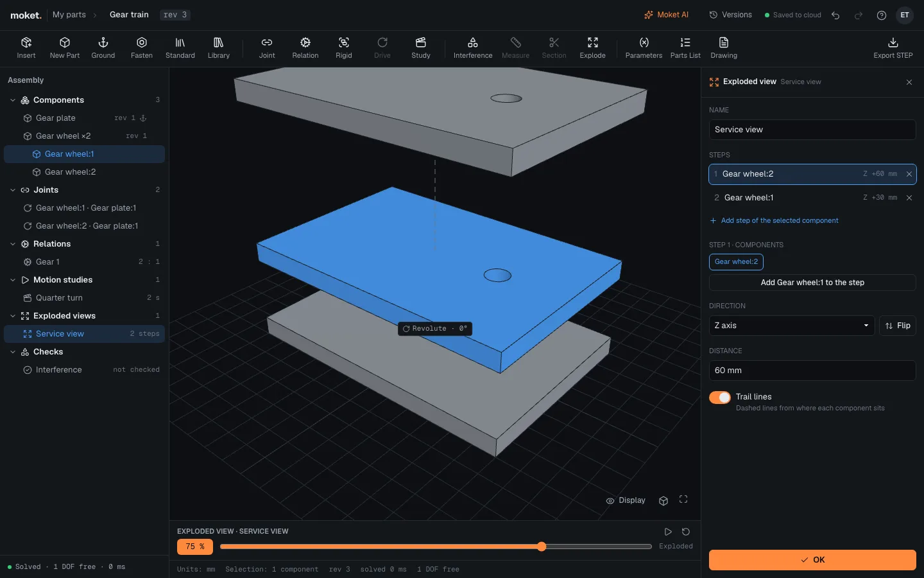Open the Parts List tool
Viewport: 924px width, 578px height.
click(685, 48)
